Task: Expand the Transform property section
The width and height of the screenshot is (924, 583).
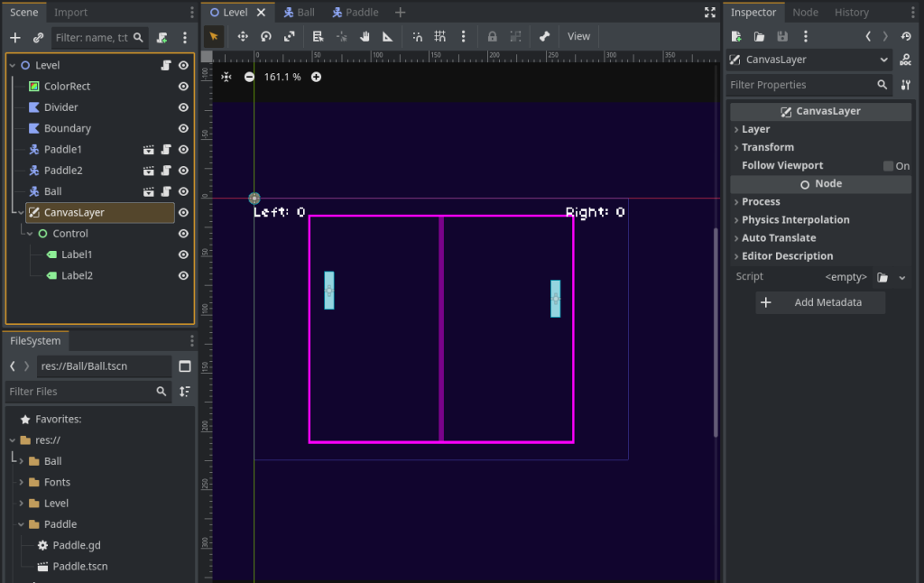Action: (767, 147)
